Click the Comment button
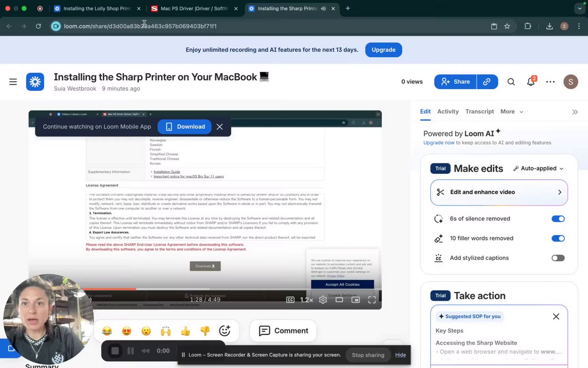 [x=283, y=331]
